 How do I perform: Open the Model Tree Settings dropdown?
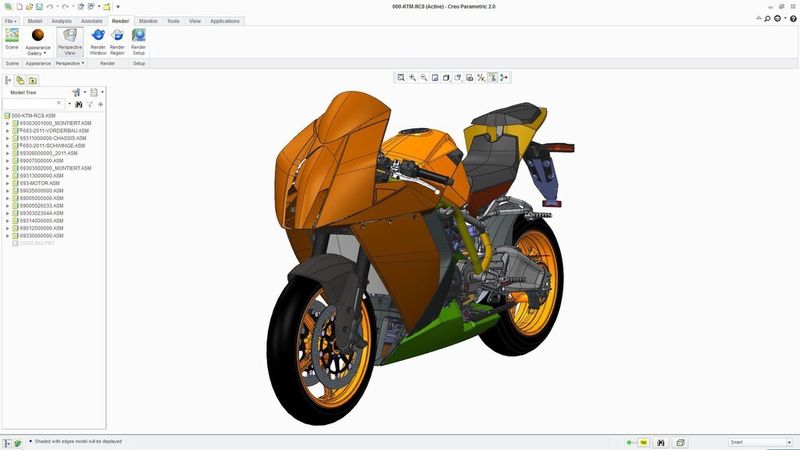coord(79,92)
